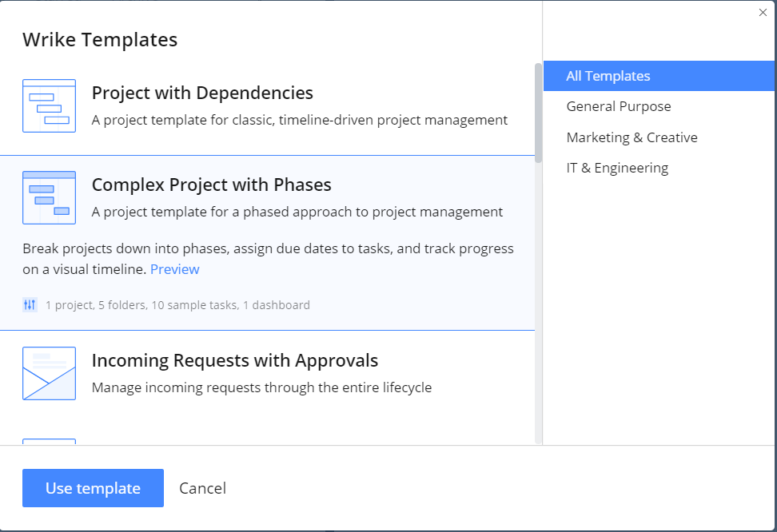Click the Wrike Templates dialog heading
This screenshot has height=532, width=777.
[100, 39]
